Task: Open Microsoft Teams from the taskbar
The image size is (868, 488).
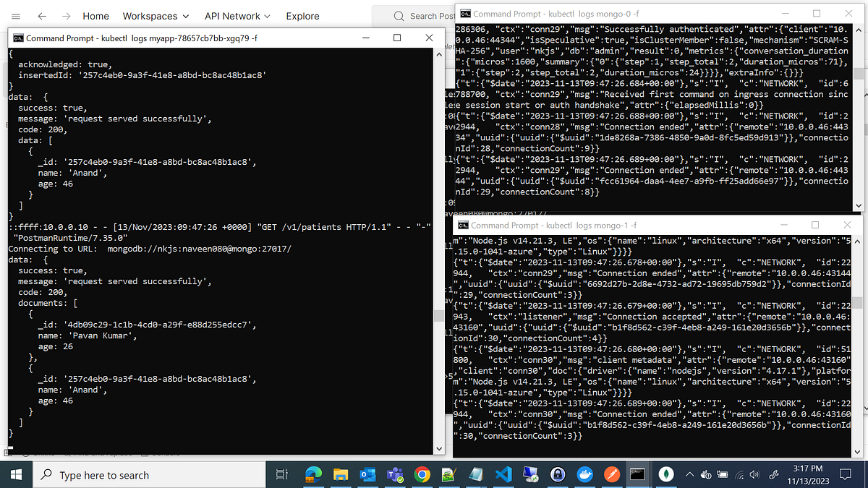Action: coord(394,474)
